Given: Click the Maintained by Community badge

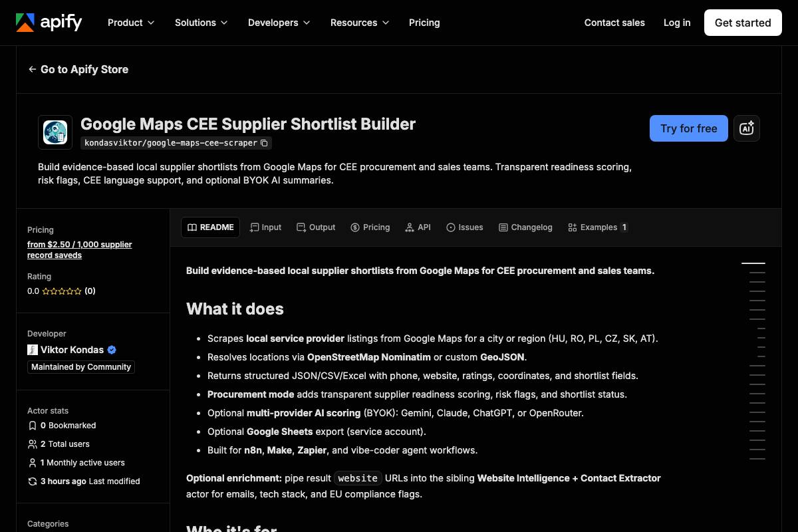Looking at the screenshot, I should coord(81,367).
